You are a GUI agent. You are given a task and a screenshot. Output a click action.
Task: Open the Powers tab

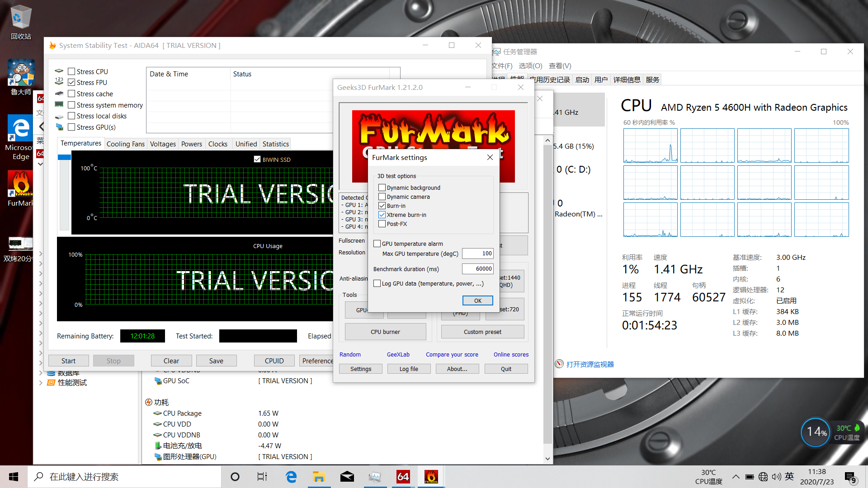(x=192, y=144)
